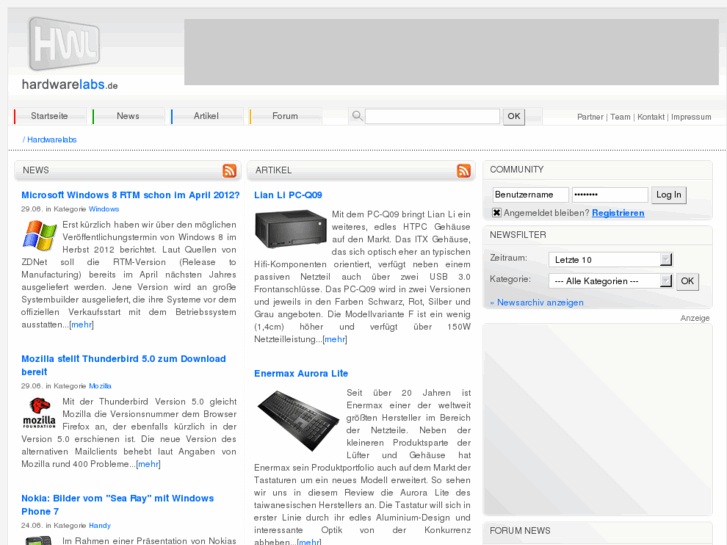Click mehr under Lian Li article
727x545 pixels.
[x=335, y=339]
